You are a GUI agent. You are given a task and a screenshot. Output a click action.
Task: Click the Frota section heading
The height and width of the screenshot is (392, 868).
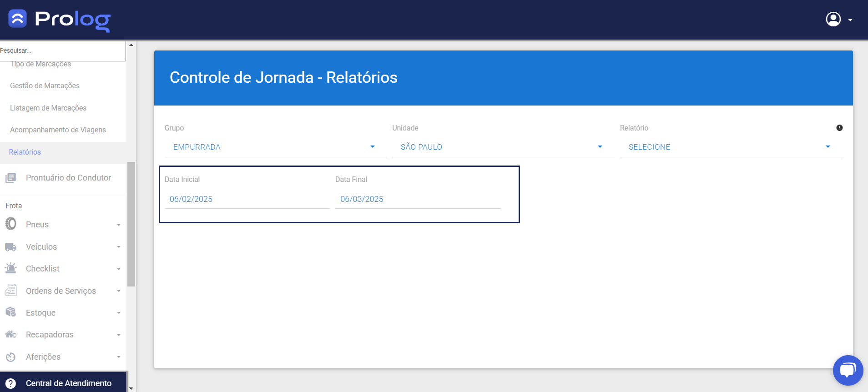point(14,206)
